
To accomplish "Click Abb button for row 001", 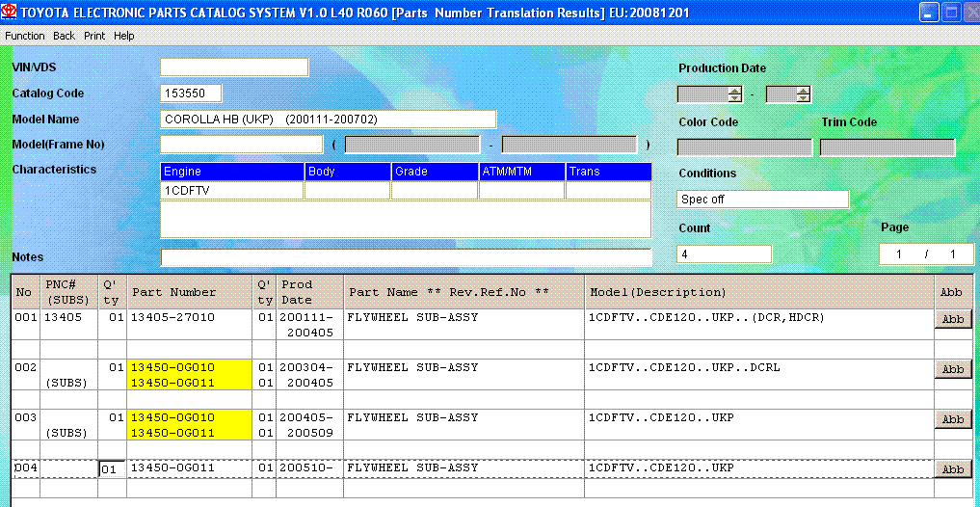I will pos(953,319).
